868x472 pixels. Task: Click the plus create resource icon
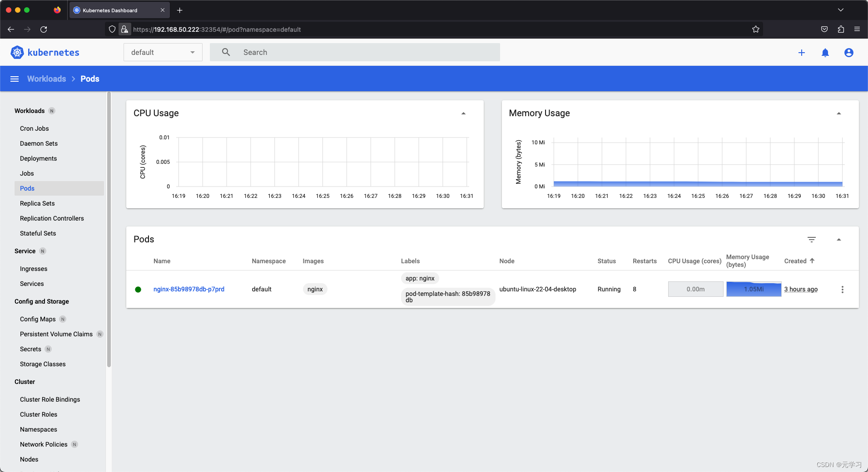click(x=802, y=53)
